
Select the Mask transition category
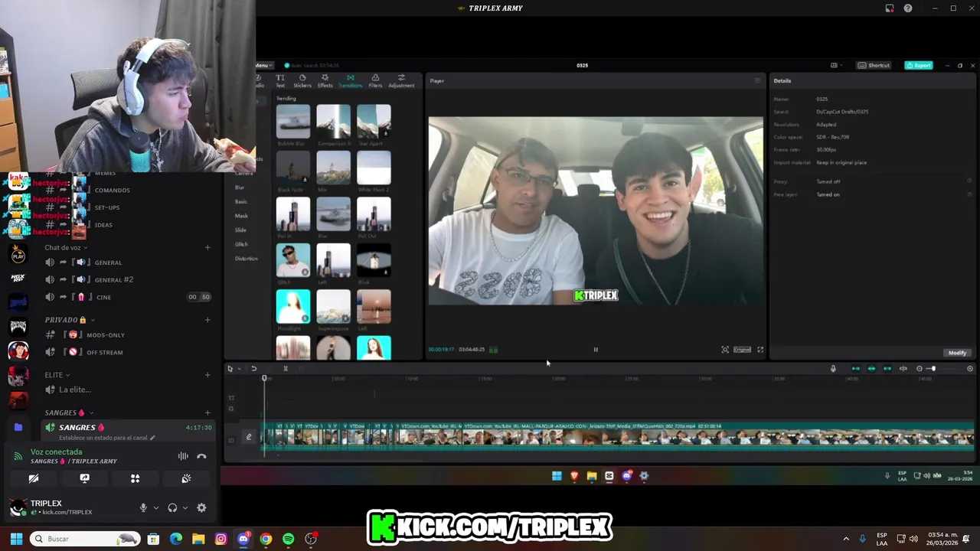tap(241, 216)
